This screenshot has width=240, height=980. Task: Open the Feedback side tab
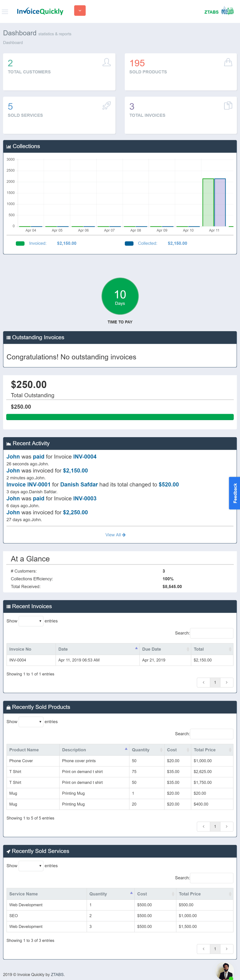235,493
